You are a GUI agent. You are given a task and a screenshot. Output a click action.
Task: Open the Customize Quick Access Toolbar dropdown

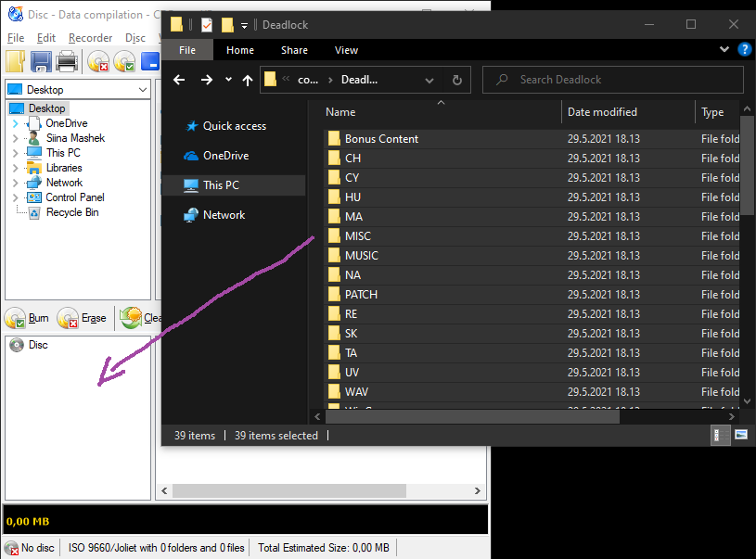tap(245, 26)
